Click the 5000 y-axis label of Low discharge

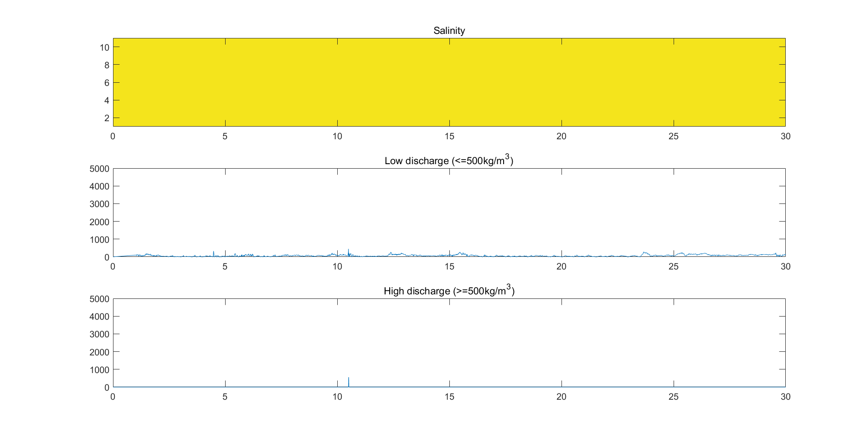point(99,169)
